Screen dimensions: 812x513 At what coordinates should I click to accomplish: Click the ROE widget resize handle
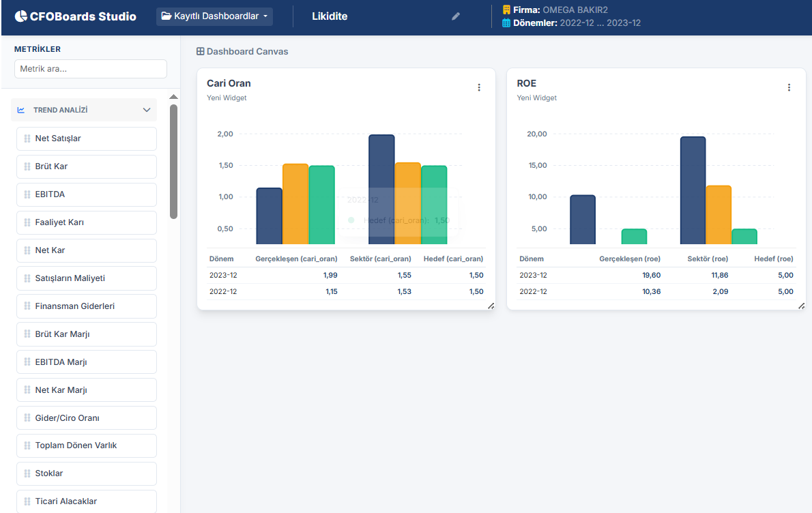coord(801,306)
